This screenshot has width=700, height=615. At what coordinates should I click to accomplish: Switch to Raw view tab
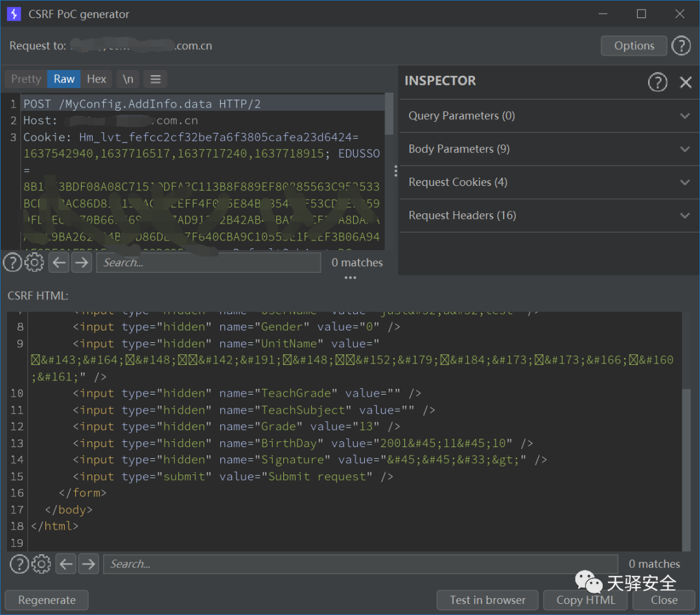tap(64, 79)
